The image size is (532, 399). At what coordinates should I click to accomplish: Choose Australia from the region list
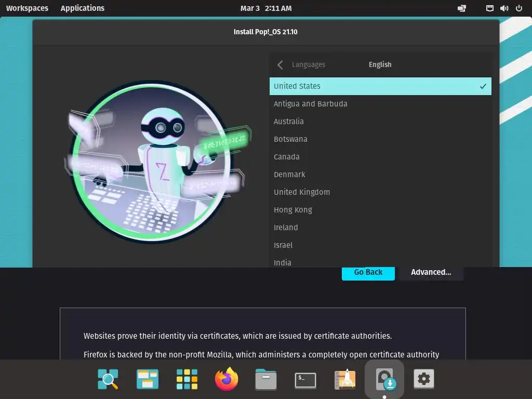[380, 122]
